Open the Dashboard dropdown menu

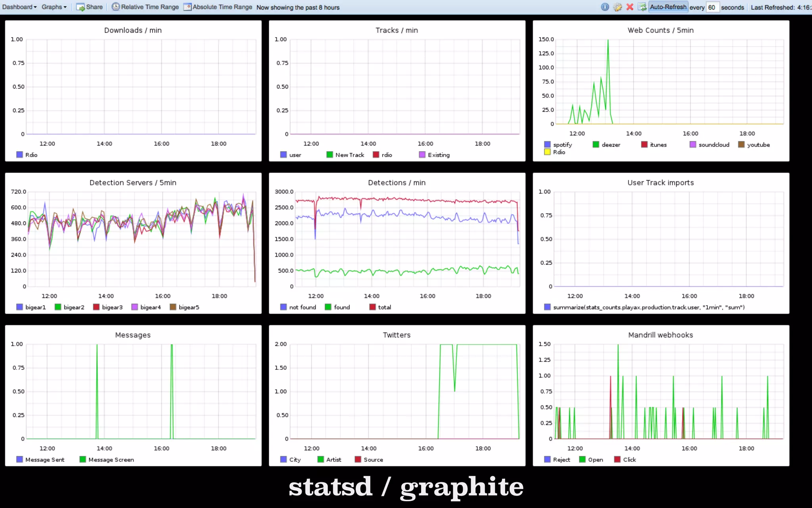click(19, 7)
